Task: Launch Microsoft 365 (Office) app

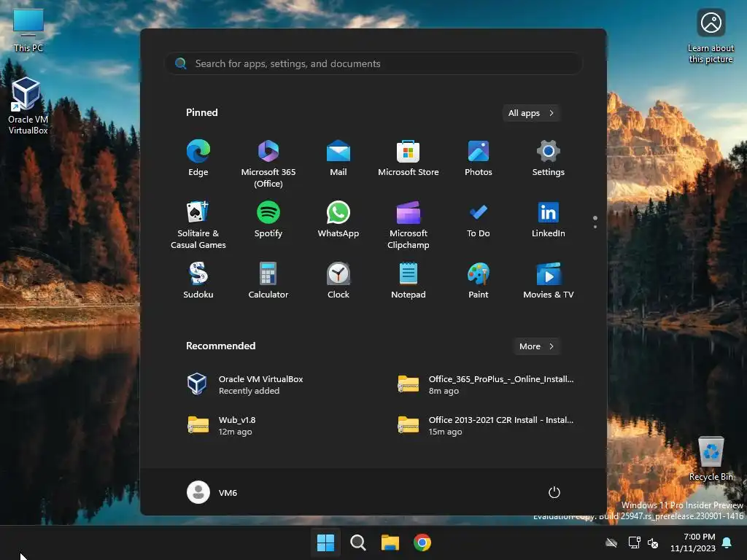Action: point(268,164)
